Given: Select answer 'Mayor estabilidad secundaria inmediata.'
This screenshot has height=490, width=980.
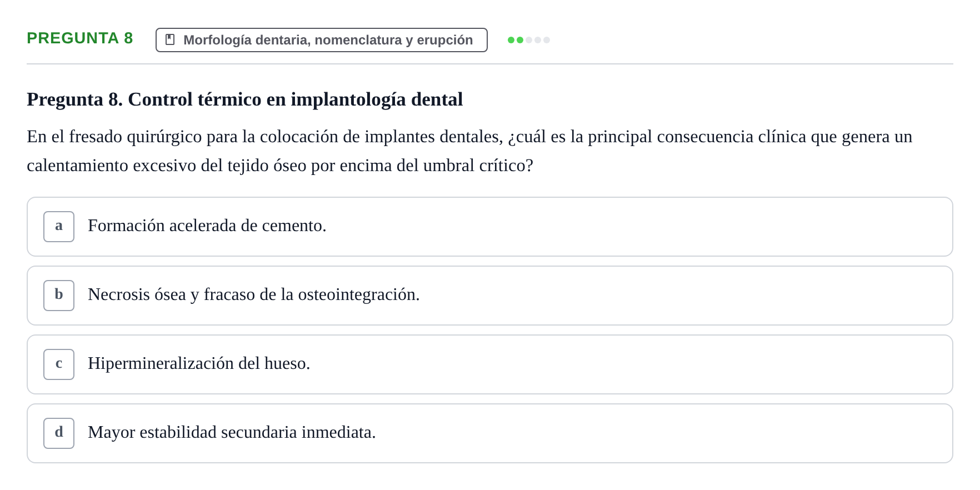Looking at the screenshot, I should [490, 433].
